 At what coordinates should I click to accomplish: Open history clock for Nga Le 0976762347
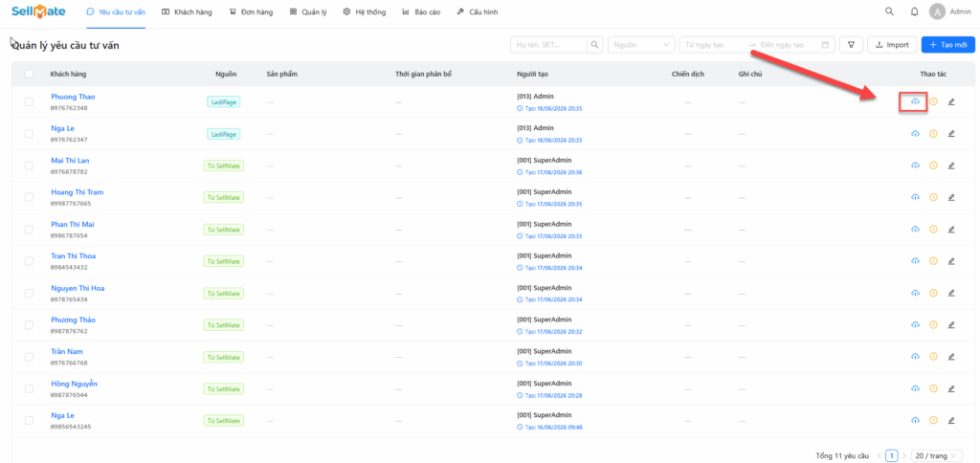point(933,134)
